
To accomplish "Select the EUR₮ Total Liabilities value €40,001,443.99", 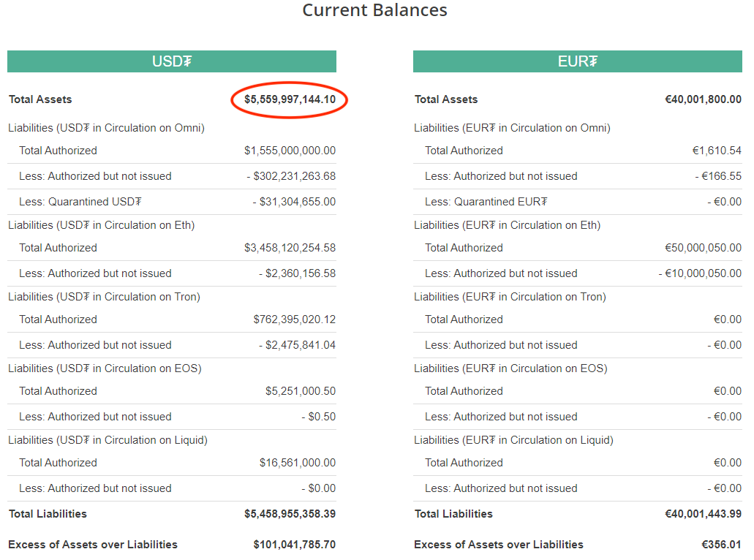I will pos(703,514).
